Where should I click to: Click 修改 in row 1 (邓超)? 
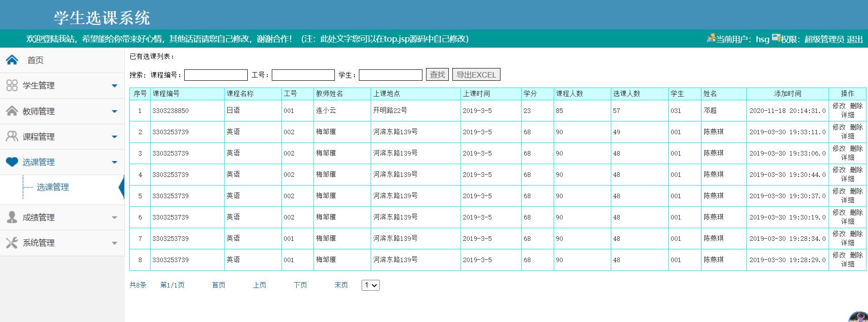click(x=839, y=106)
